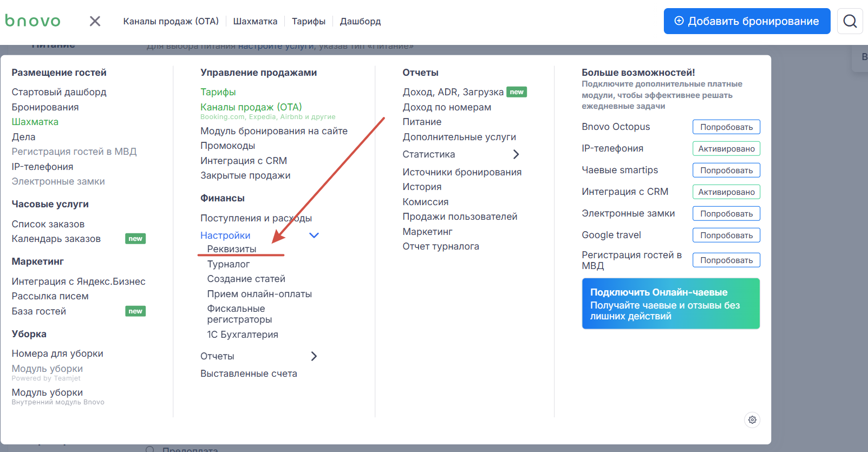Click the Bnovo logo
This screenshot has height=452, width=868.
32,21
